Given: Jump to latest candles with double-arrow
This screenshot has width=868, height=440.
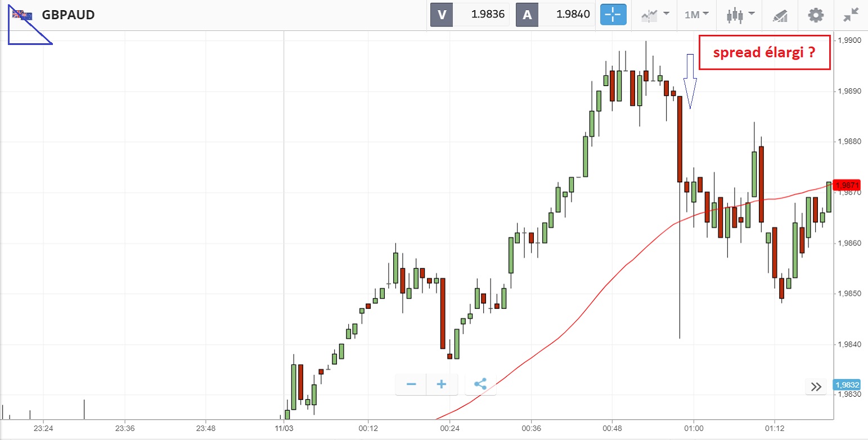Looking at the screenshot, I should click(x=816, y=386).
